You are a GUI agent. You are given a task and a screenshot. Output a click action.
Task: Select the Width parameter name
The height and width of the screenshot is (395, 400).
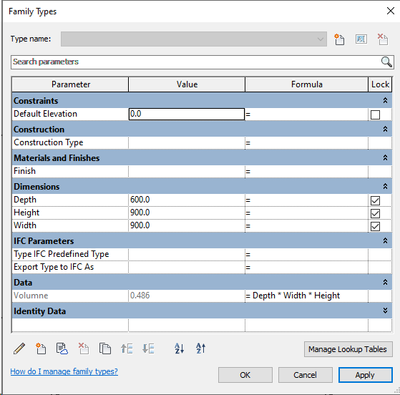pos(25,226)
